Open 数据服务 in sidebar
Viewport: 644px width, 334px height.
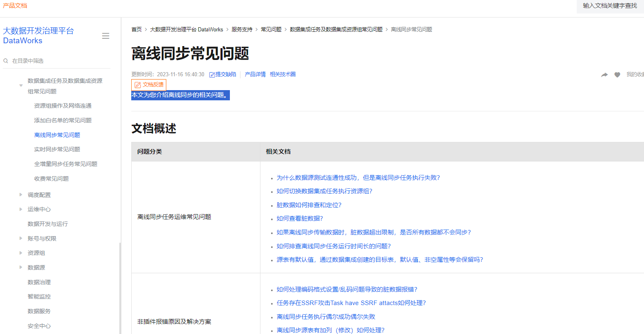click(39, 311)
